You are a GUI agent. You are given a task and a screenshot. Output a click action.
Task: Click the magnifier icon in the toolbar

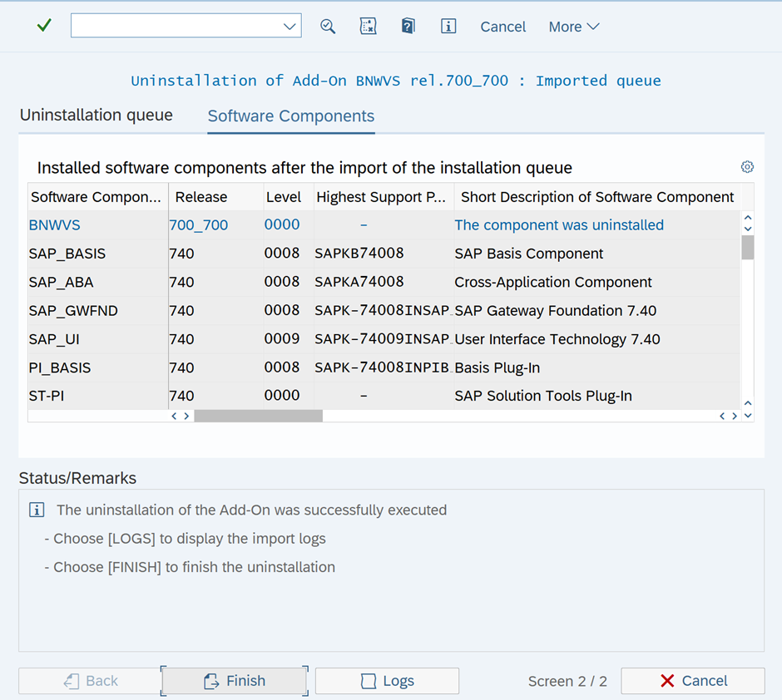(328, 26)
